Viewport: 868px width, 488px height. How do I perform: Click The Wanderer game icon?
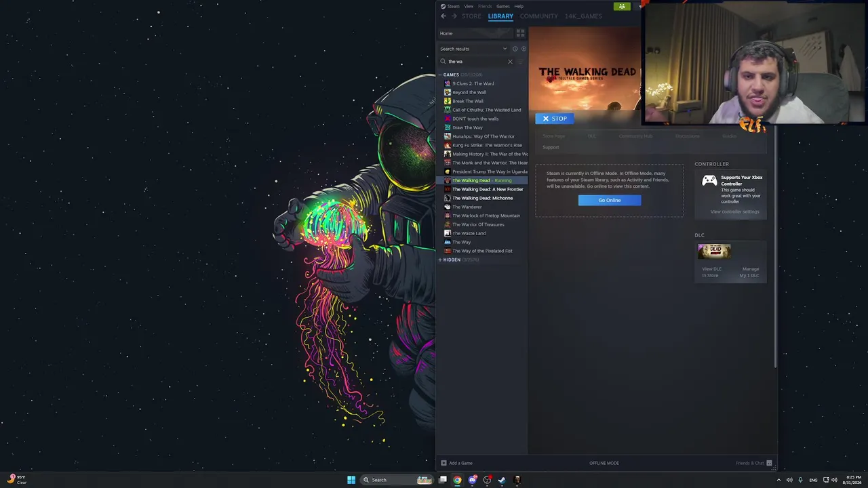[x=448, y=207]
